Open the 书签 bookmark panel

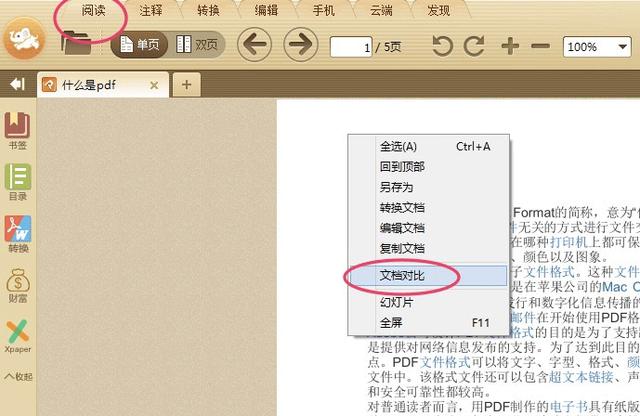pos(18,131)
